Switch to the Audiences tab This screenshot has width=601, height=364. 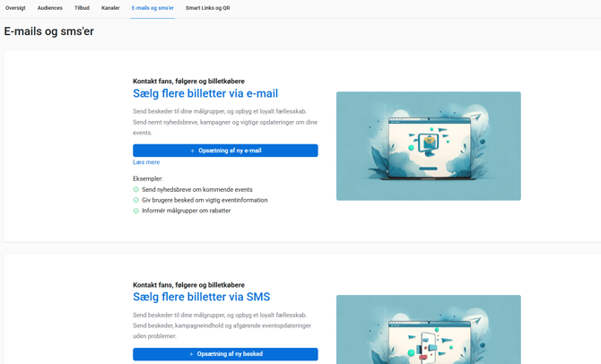click(x=50, y=8)
